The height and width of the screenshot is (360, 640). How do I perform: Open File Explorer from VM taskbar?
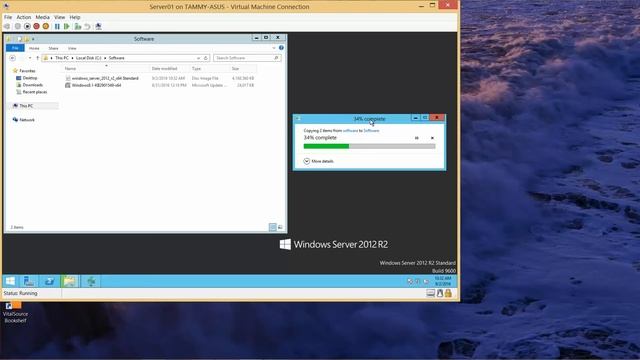point(69,281)
